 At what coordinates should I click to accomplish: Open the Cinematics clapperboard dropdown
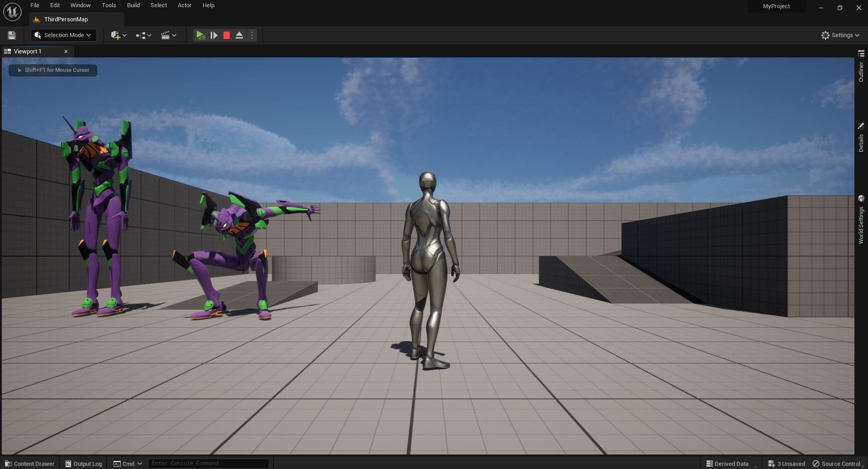click(x=169, y=35)
